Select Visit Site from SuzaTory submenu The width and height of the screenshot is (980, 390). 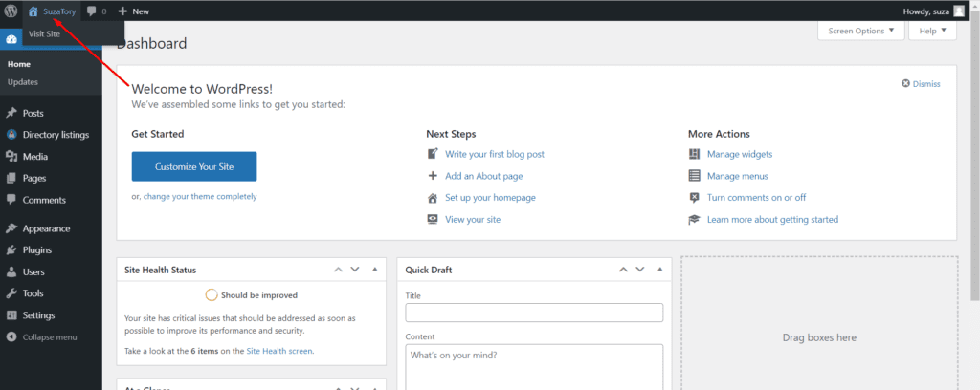(x=44, y=34)
